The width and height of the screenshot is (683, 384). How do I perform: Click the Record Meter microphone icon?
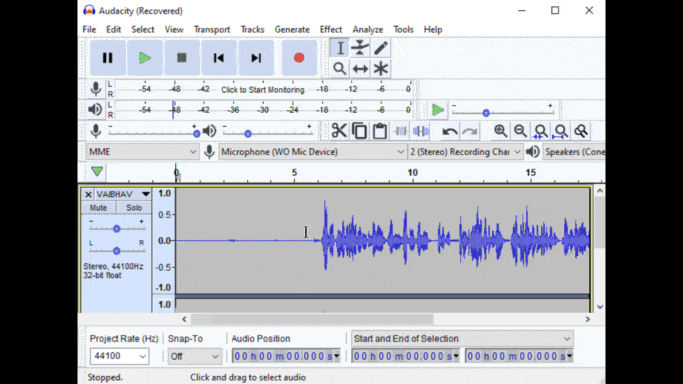tap(96, 89)
